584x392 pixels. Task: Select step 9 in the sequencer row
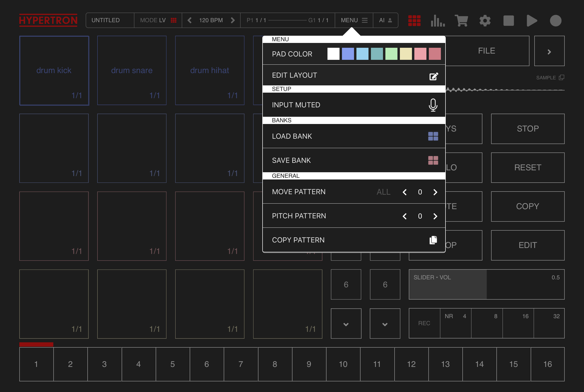click(x=309, y=364)
